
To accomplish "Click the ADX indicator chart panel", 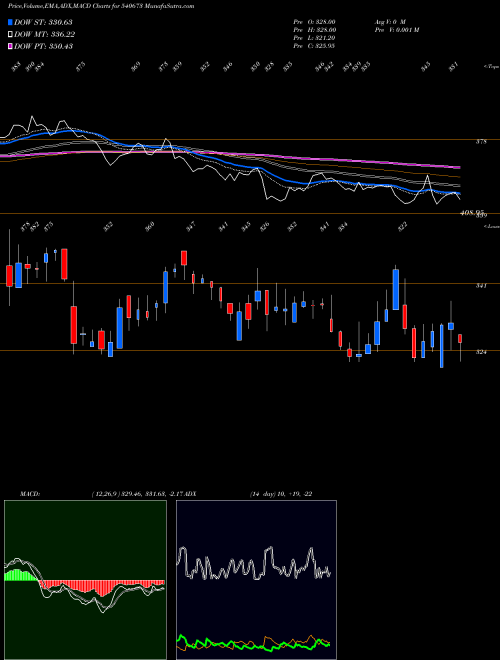I will click(x=256, y=580).
